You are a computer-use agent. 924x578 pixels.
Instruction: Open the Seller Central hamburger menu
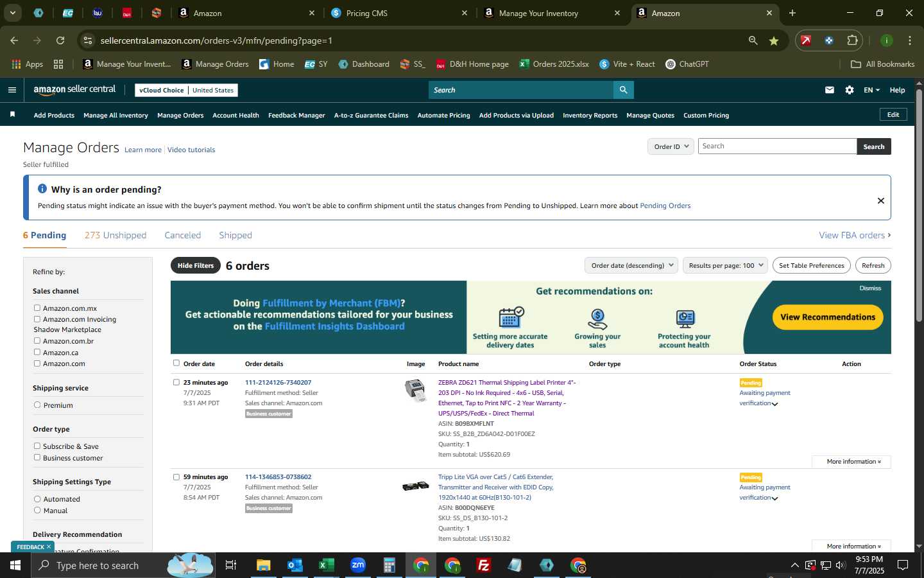tap(12, 90)
